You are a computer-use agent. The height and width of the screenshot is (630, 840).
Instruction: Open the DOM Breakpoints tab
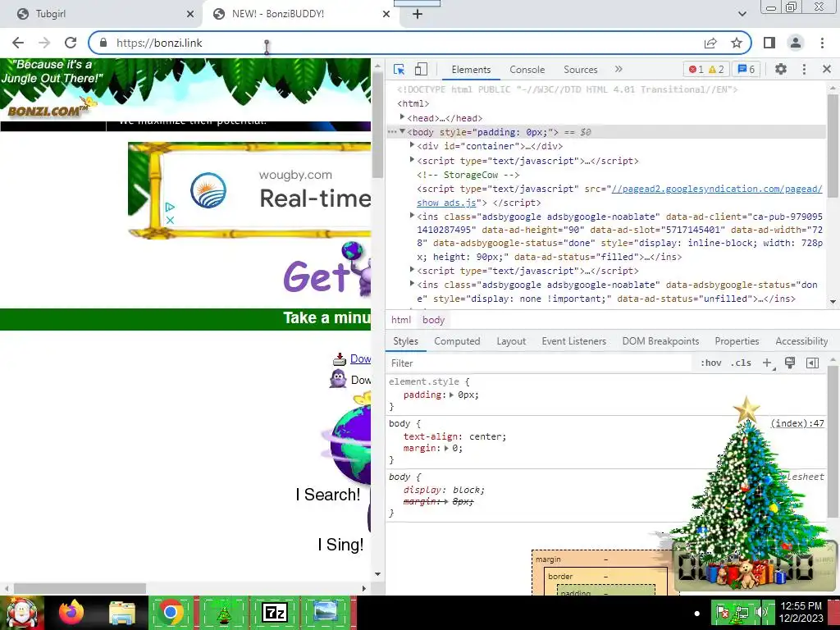[660, 341]
